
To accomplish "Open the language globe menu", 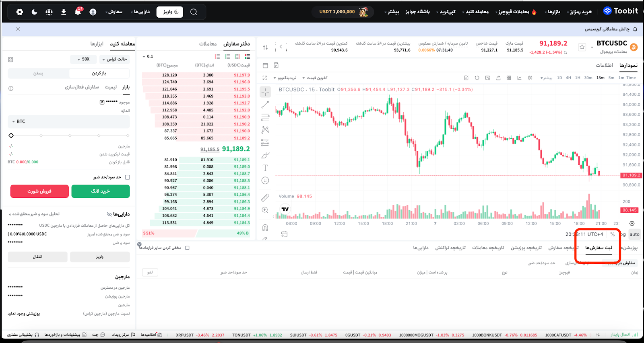I will coord(49,12).
